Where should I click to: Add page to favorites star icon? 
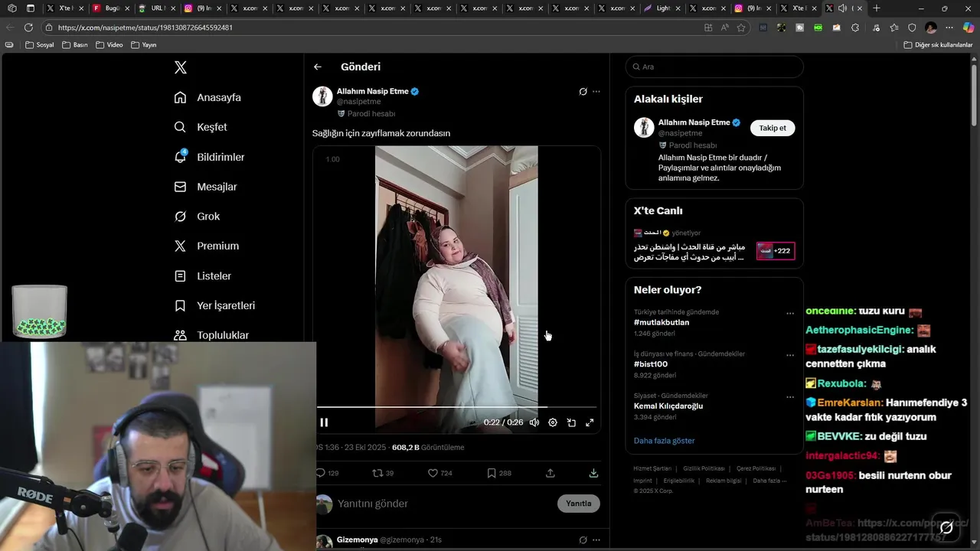coord(741,28)
